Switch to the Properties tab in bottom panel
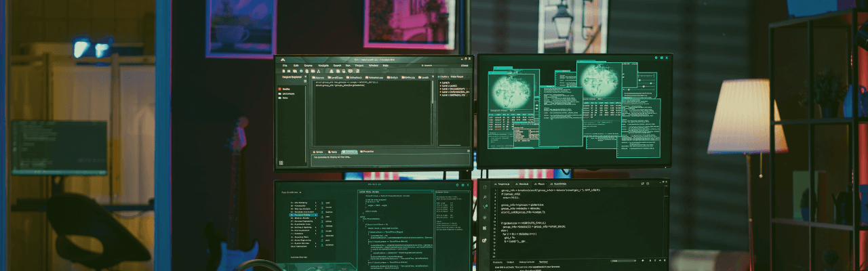Viewport: 868px width, 271px height. 367,152
